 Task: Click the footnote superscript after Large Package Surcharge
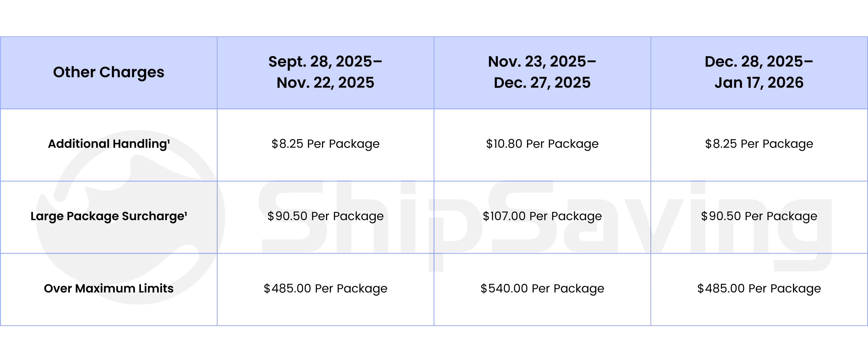[x=186, y=213]
